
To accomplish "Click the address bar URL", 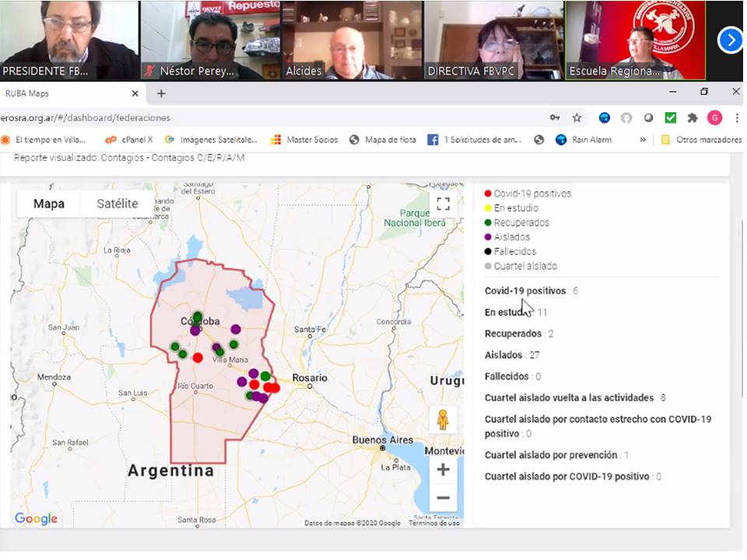I will pyautogui.click(x=86, y=118).
